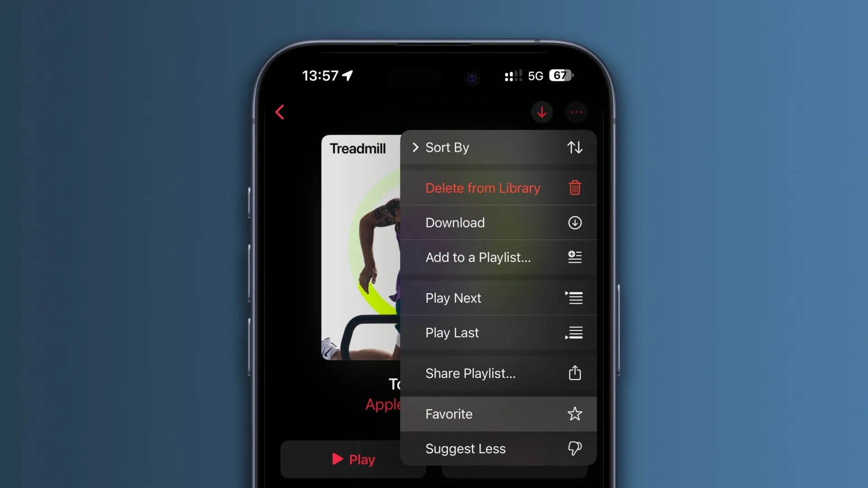Open the three-dot more options menu

pyautogui.click(x=576, y=112)
